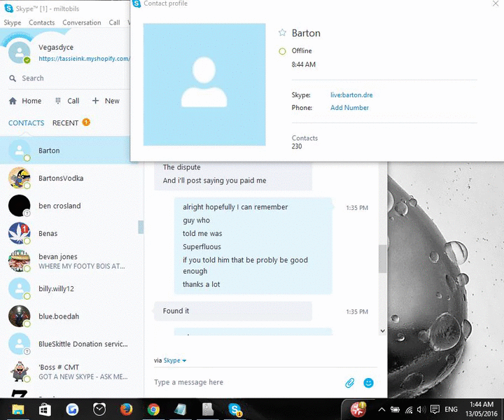Click the taskbar clock 1:44 AM

[482, 409]
